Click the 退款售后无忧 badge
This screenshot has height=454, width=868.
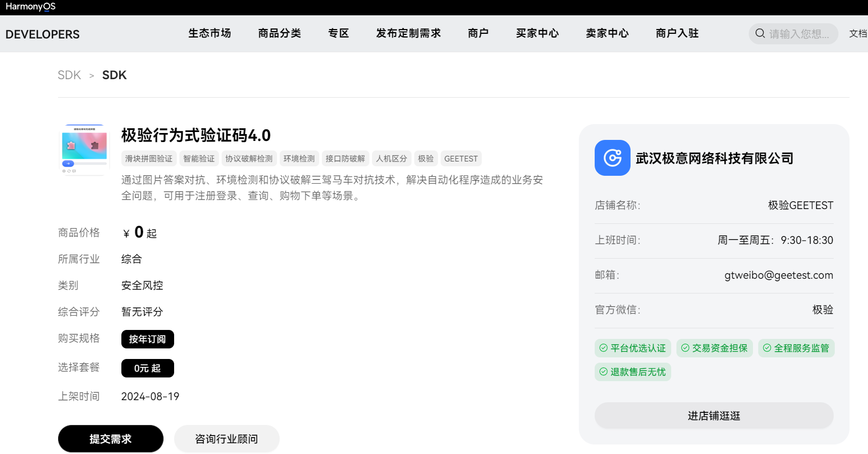[x=633, y=372]
